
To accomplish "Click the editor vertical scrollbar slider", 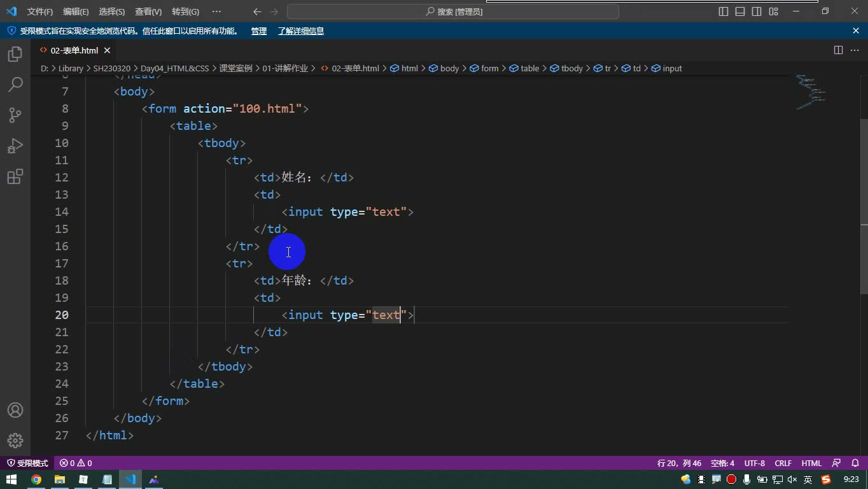I will click(864, 171).
